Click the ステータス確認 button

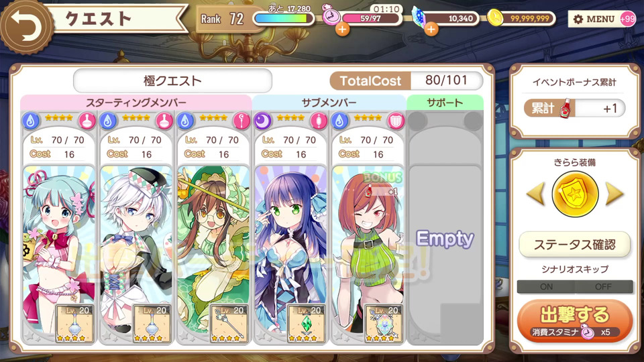pyautogui.click(x=575, y=245)
